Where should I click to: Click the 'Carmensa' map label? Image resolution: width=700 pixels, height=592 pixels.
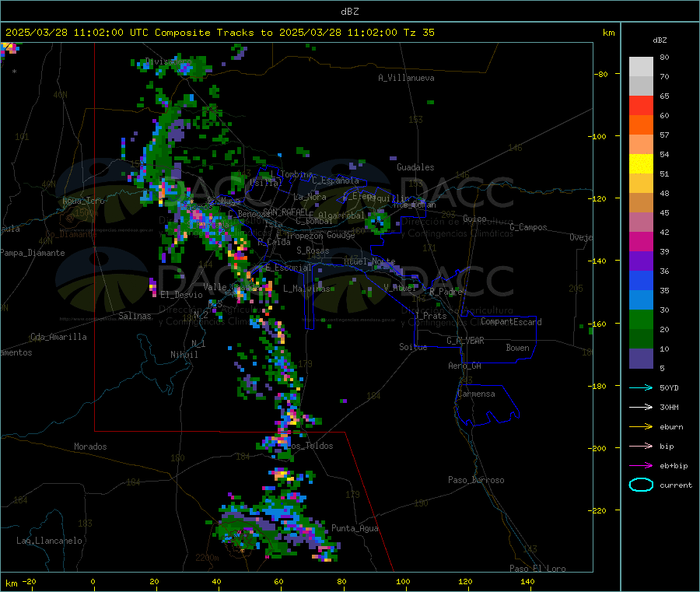click(476, 394)
